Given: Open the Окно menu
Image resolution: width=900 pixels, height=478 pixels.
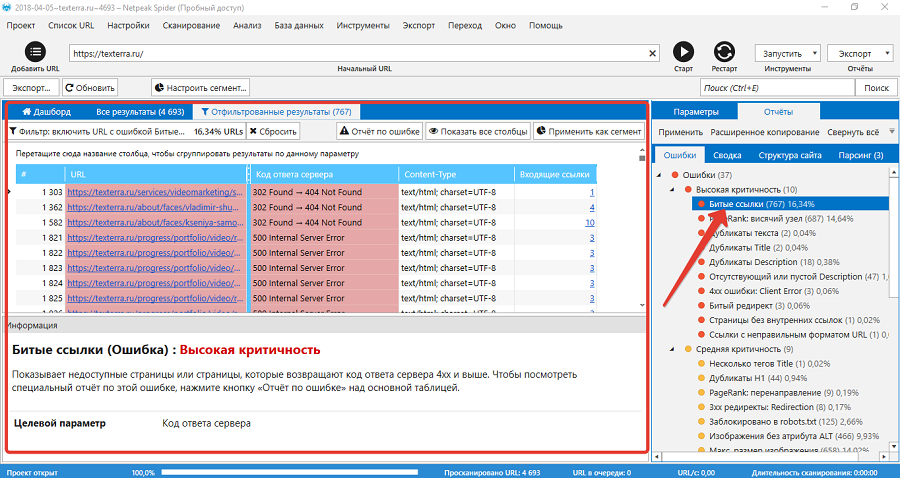Looking at the screenshot, I should (505, 25).
